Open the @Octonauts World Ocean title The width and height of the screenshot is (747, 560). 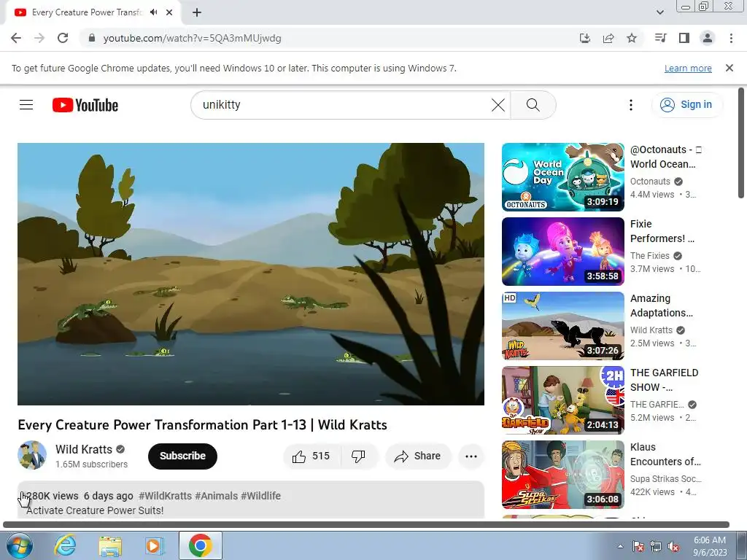point(665,157)
